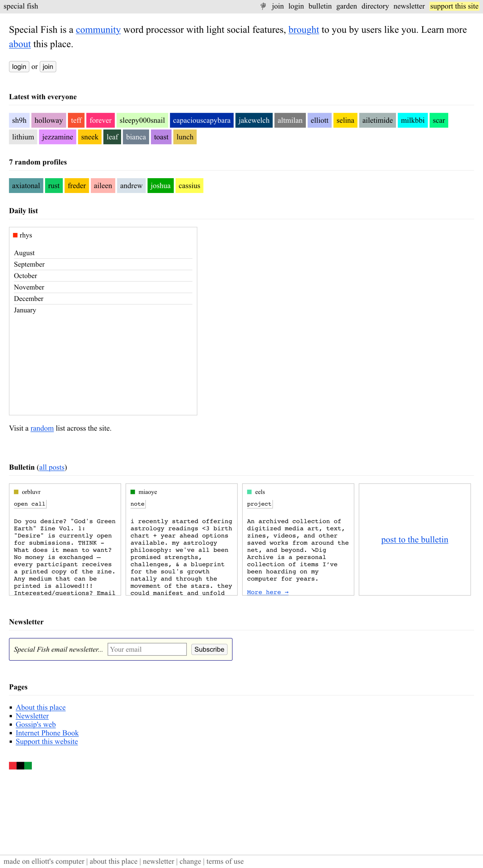Open Internet Phone Book page link

pyautogui.click(x=47, y=733)
